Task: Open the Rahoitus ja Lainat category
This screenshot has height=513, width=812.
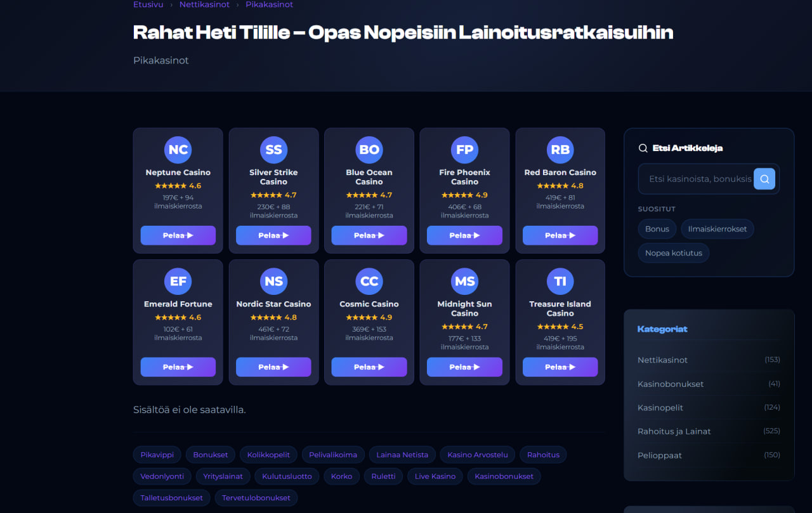Action: tap(674, 431)
